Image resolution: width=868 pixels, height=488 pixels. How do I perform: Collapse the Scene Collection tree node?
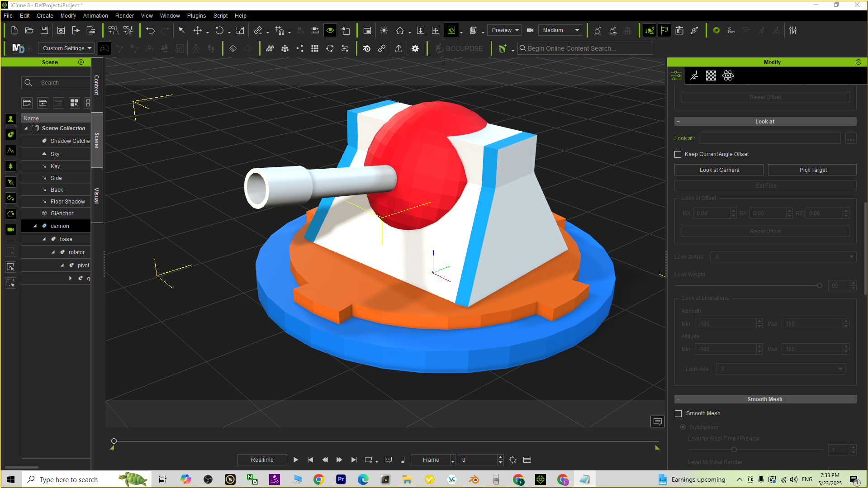click(26, 128)
